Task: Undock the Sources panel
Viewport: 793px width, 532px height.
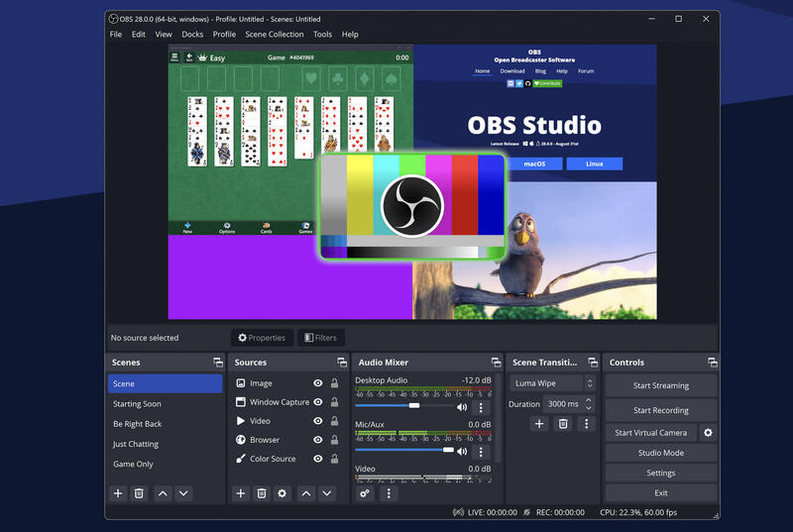Action: click(342, 363)
